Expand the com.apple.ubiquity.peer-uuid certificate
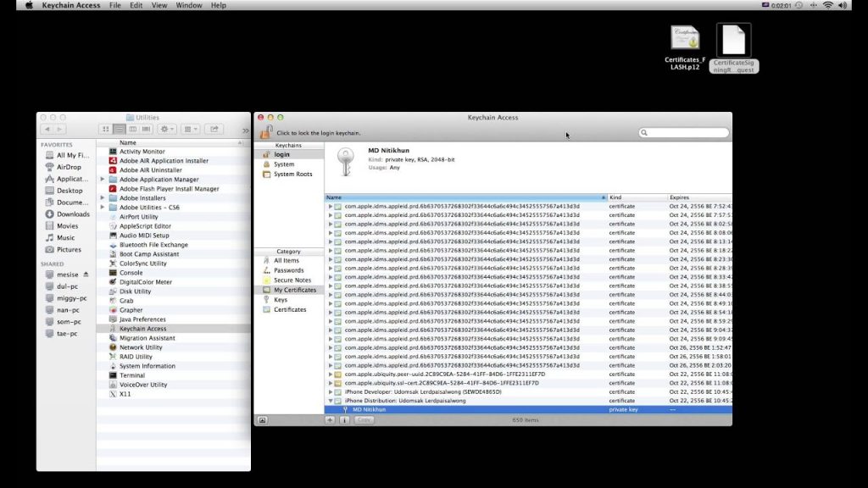Screen dimensions: 868x488 tap(331, 374)
